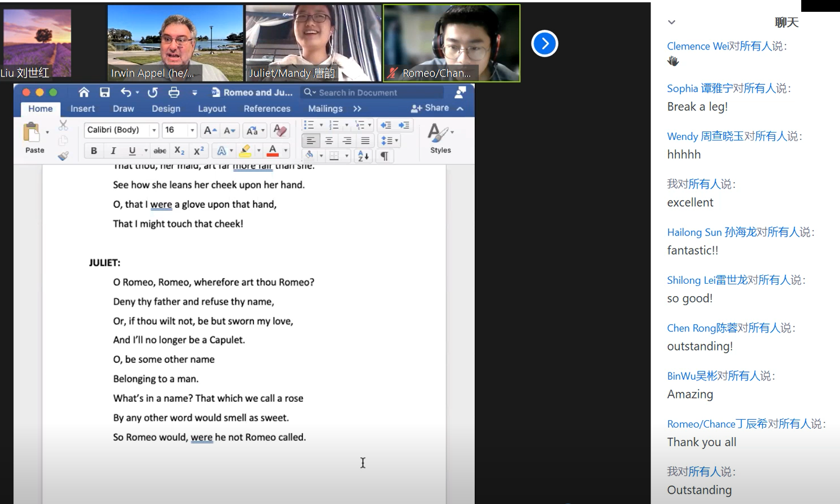The width and height of the screenshot is (840, 504).
Task: Switch to the Insert tab
Action: point(83,108)
